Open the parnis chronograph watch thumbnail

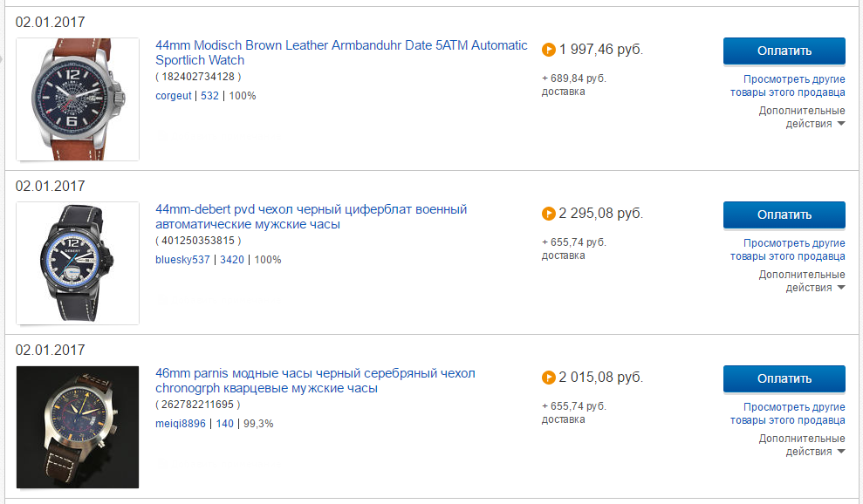[78, 426]
